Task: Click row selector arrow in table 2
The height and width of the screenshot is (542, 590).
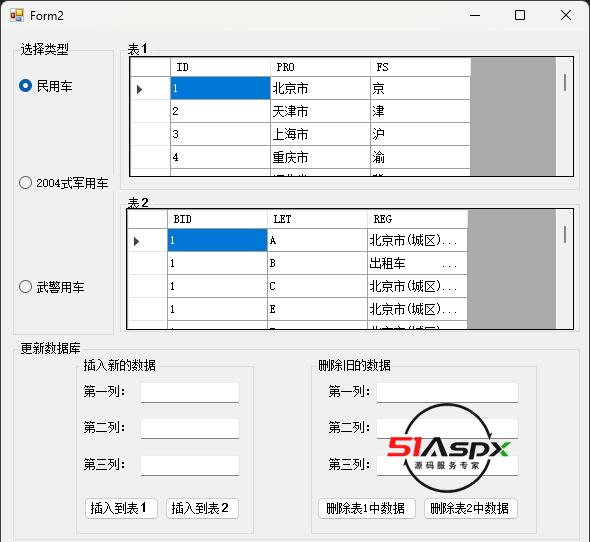Action: [x=136, y=241]
